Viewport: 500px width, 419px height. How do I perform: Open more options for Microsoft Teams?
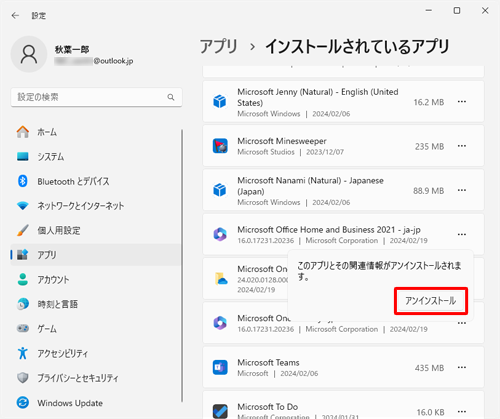(462, 367)
